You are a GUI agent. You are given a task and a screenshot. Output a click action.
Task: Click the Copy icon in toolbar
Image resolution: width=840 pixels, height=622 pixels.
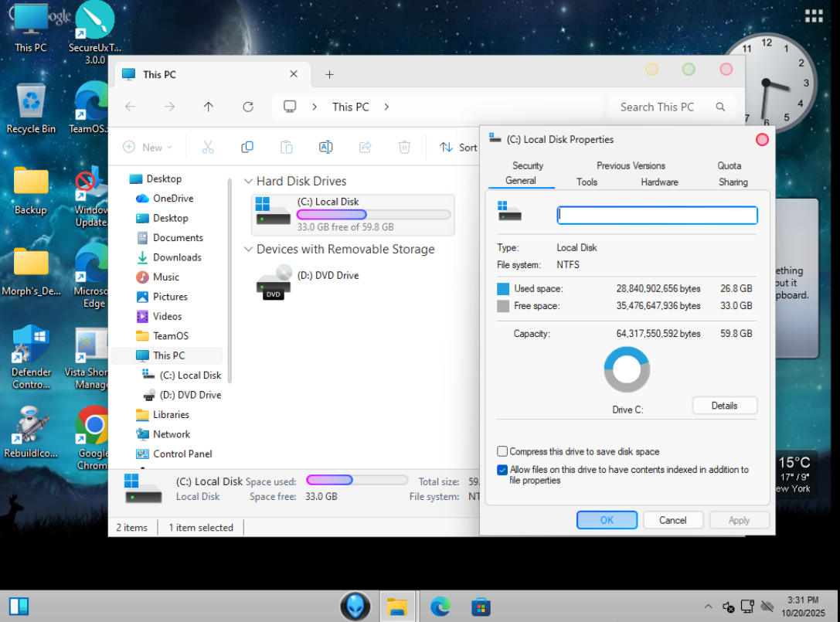pos(247,147)
